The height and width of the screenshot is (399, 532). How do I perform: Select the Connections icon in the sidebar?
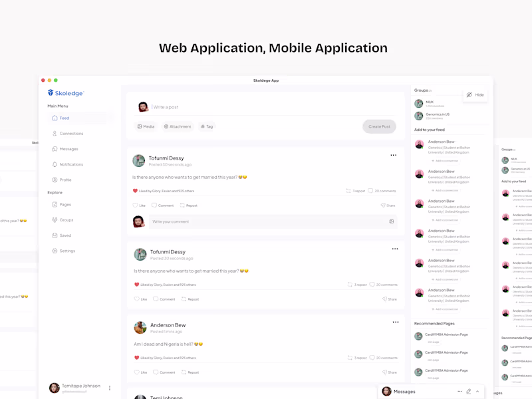(x=53, y=134)
